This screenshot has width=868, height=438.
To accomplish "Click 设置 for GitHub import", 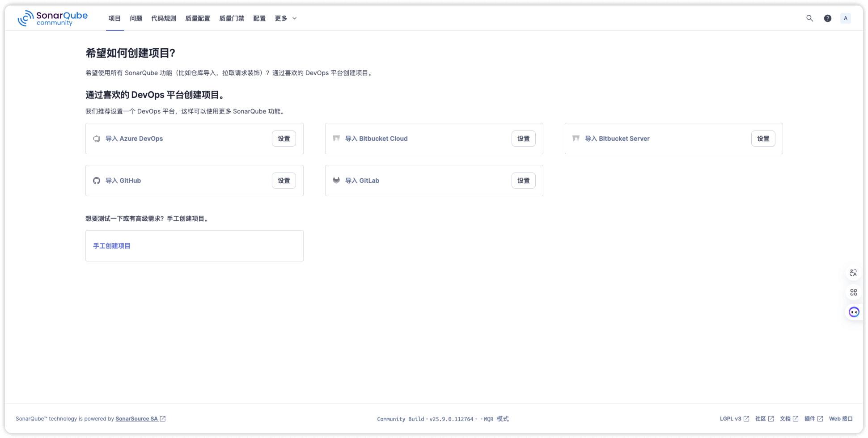I will click(284, 181).
